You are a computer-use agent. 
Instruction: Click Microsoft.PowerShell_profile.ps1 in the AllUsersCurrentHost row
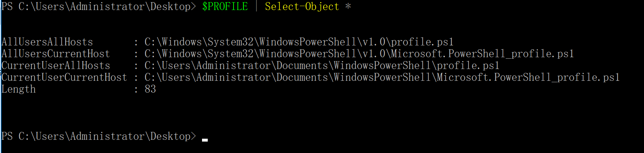[482, 54]
